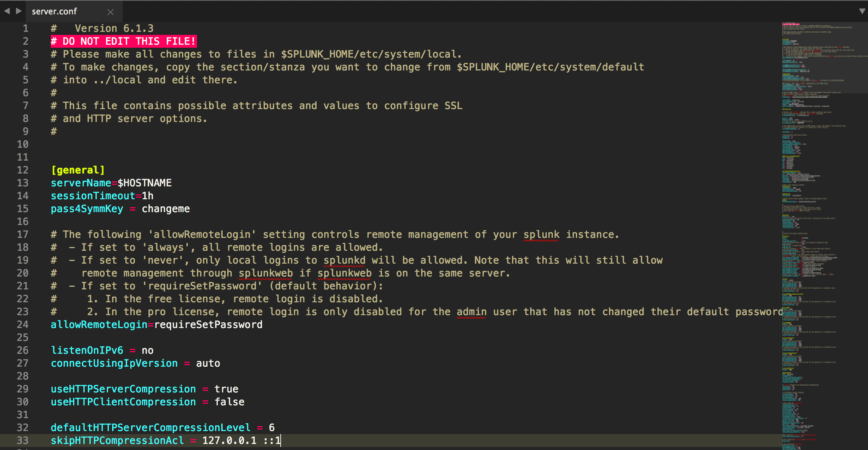
Task: Click line number 12 in gutter
Action: coord(23,170)
